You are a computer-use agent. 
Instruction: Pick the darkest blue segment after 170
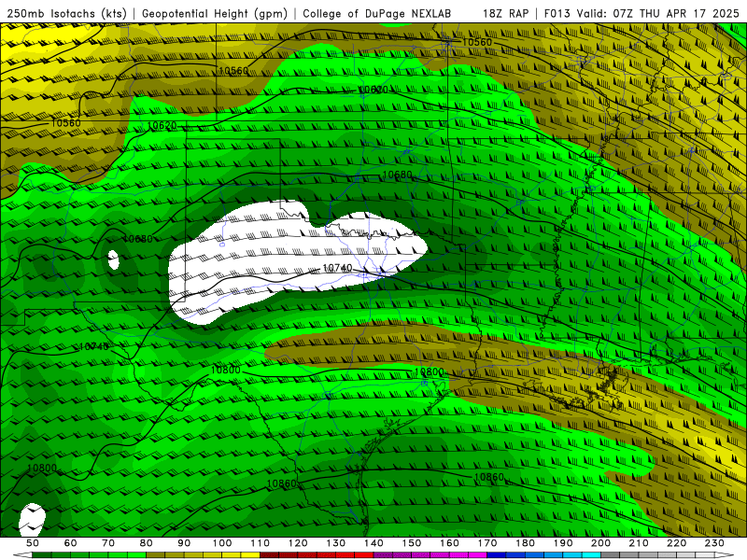(497, 555)
